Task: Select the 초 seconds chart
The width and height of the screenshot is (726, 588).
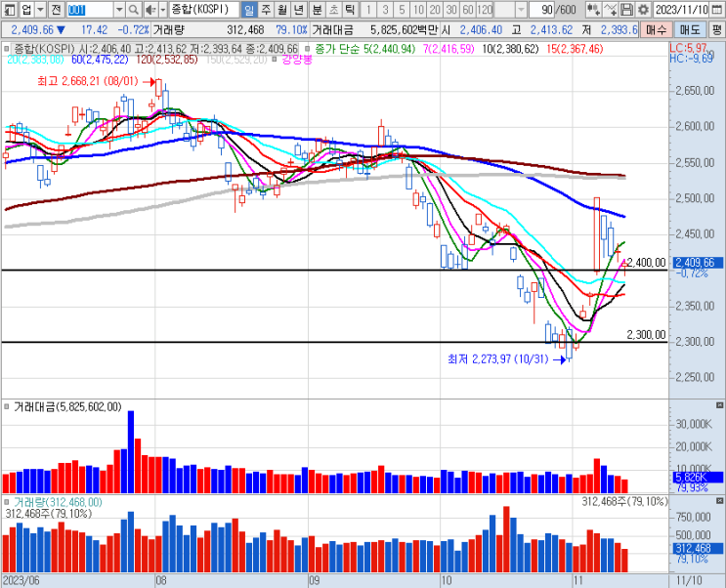Action: [x=334, y=9]
